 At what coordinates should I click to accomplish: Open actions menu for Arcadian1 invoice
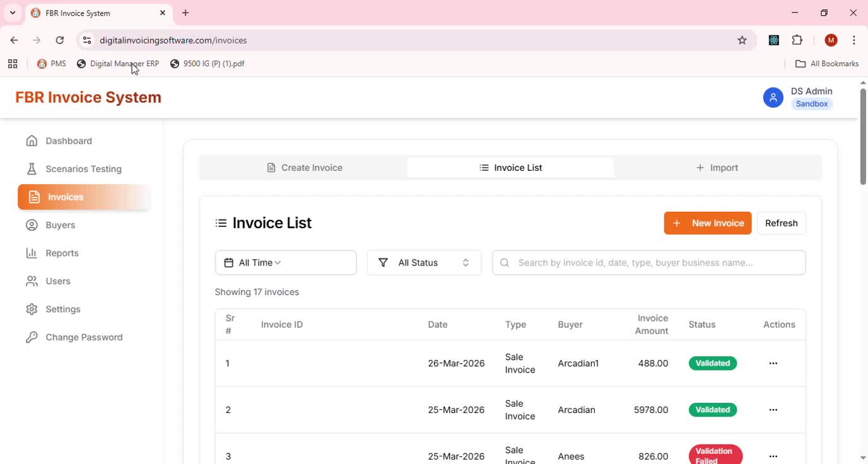coord(773,363)
